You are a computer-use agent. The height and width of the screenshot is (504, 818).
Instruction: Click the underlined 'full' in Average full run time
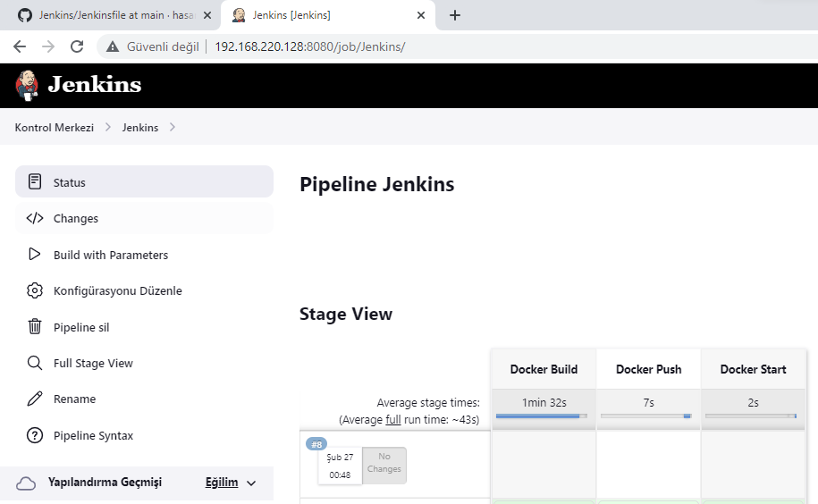(x=392, y=420)
